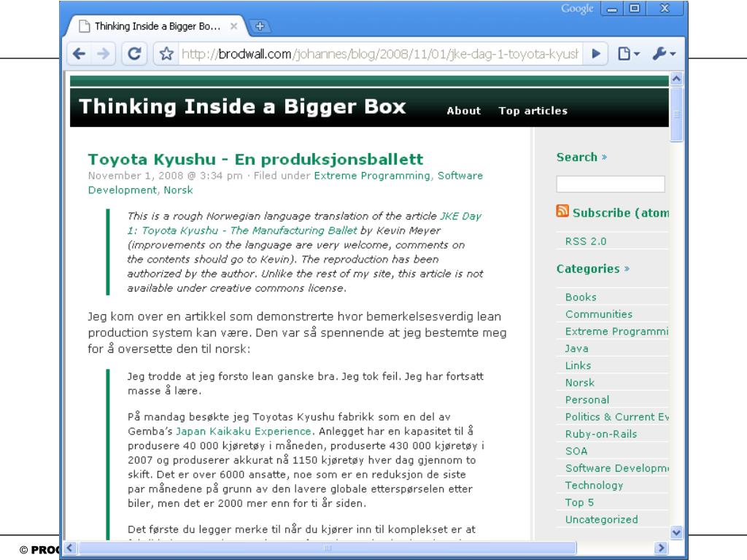Open the Extreme Programming sidebar category
This screenshot has width=747, height=560.
click(x=617, y=332)
